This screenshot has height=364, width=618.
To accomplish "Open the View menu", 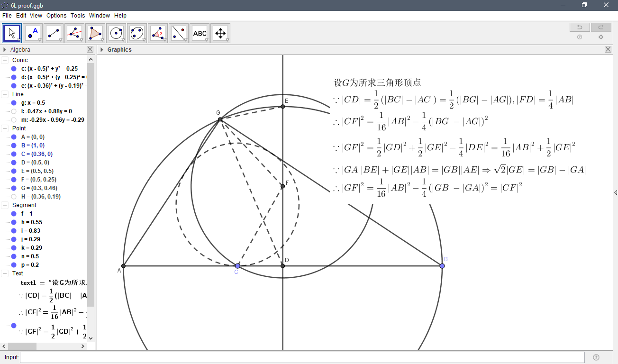I will pos(36,16).
